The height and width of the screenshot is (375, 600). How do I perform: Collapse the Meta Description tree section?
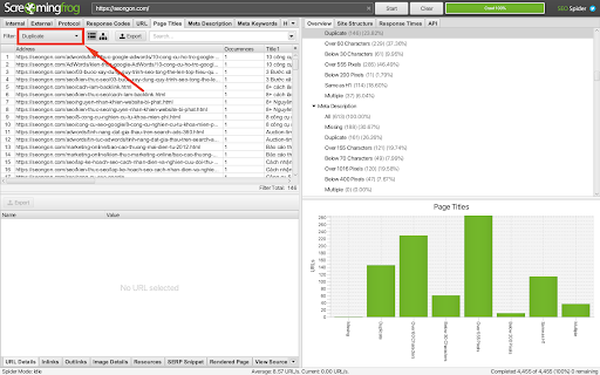(x=314, y=106)
